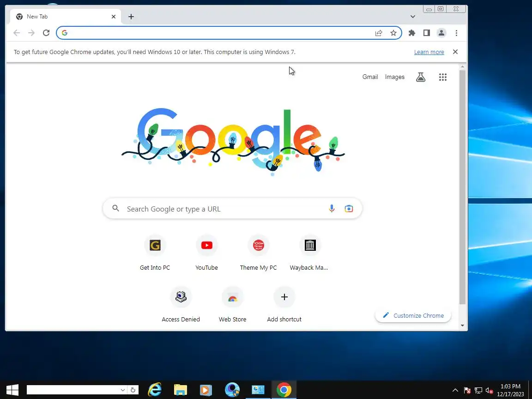
Task: Open the taskbar clock showing 1:03 PM
Action: 510,390
